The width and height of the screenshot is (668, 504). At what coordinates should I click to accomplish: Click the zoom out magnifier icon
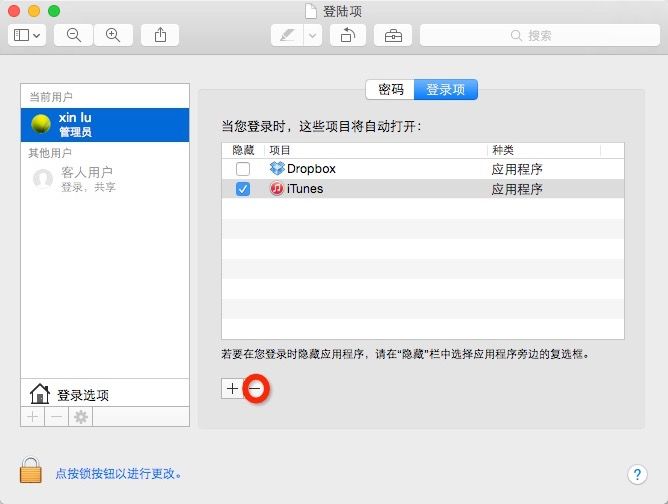[x=74, y=35]
